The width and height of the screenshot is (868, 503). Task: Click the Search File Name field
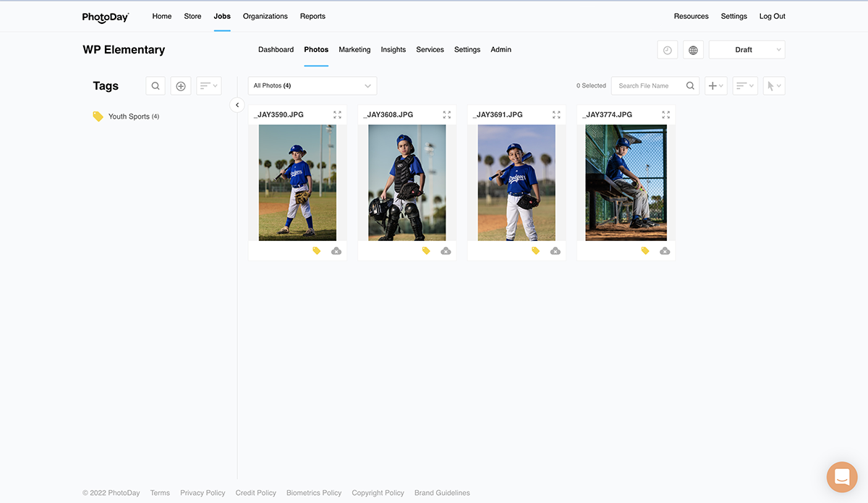coord(647,86)
